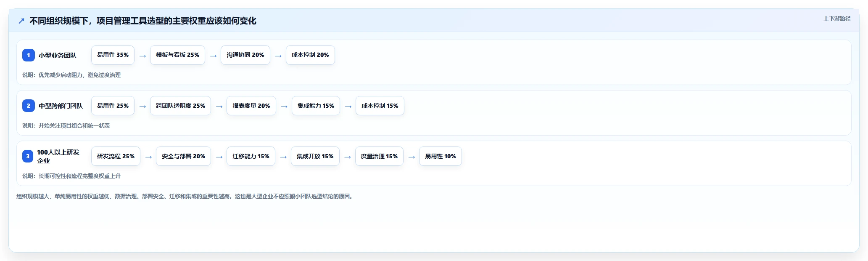Click the panel title about 项目管理工具选型

[x=143, y=21]
